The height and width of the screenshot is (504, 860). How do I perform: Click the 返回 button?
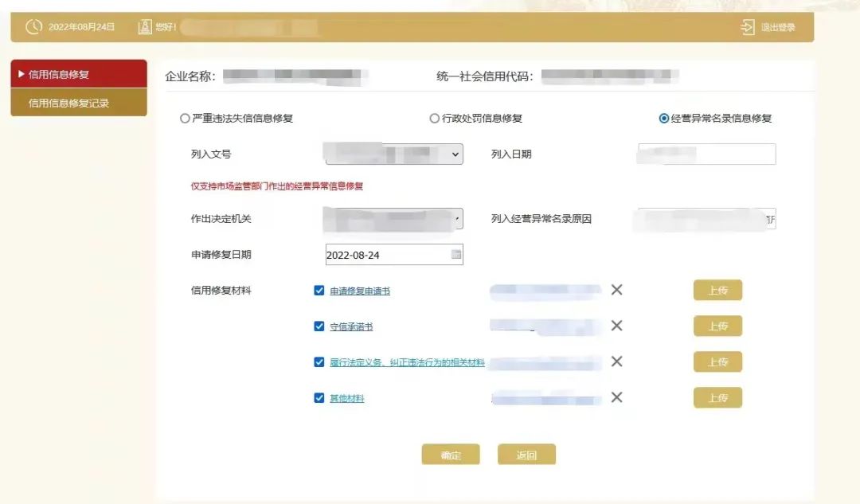(526, 455)
